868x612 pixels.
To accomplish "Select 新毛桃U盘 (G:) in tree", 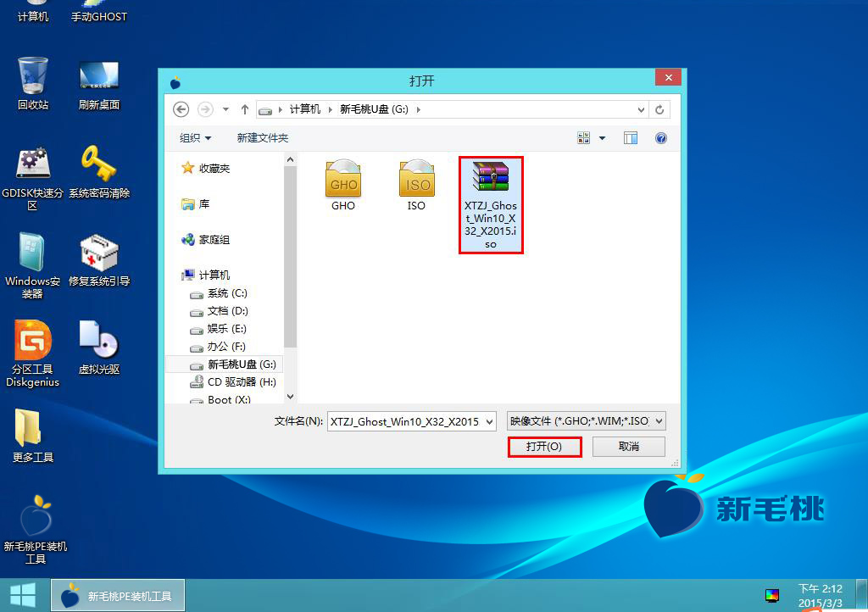I will pos(225,364).
